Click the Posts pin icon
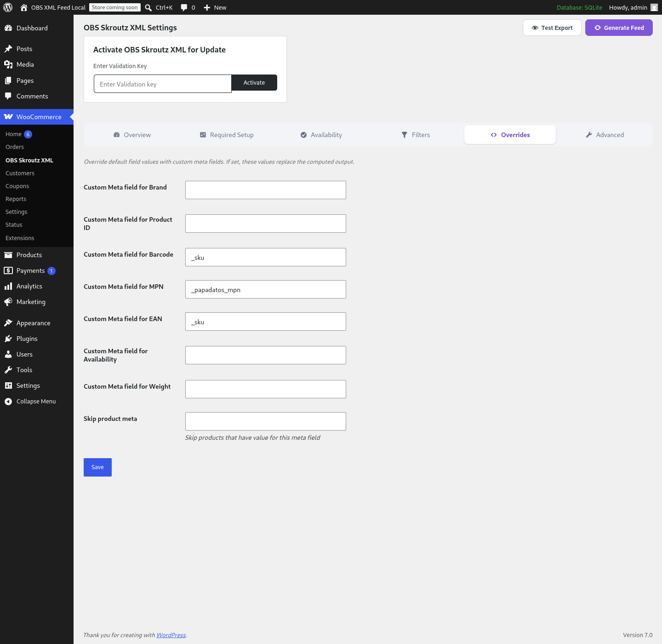This screenshot has height=644, width=662. pyautogui.click(x=8, y=49)
